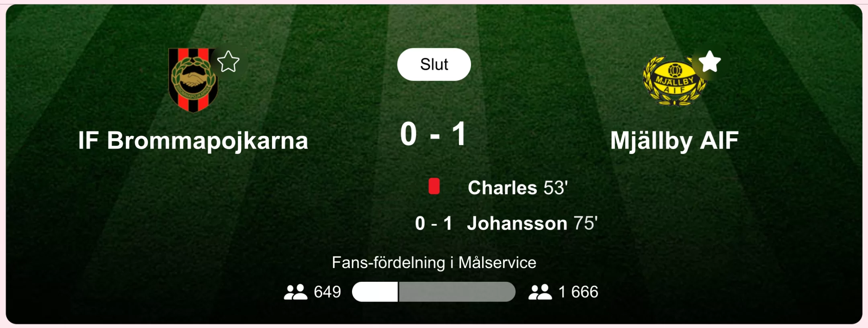Select the Charles 53' red card event

click(x=517, y=188)
